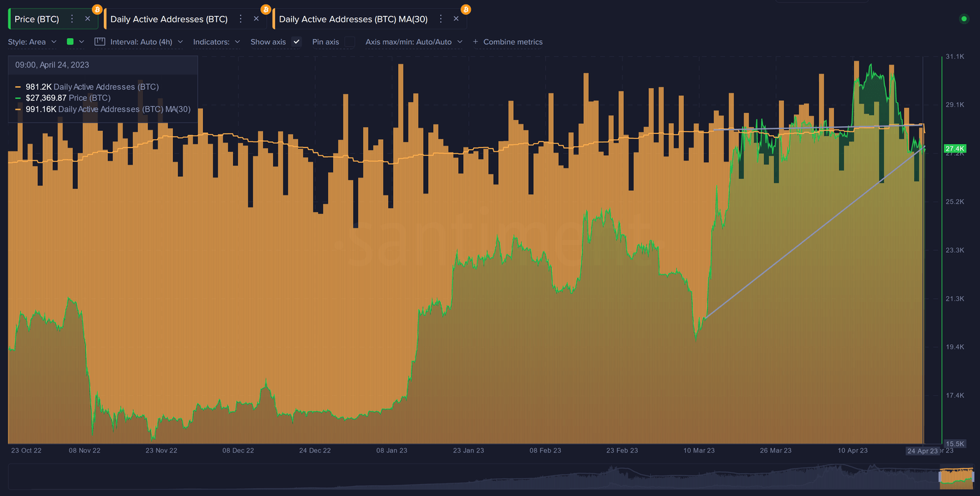This screenshot has width=980, height=496.
Task: Open options menu for Daily Active Addresses
Action: 240,19
